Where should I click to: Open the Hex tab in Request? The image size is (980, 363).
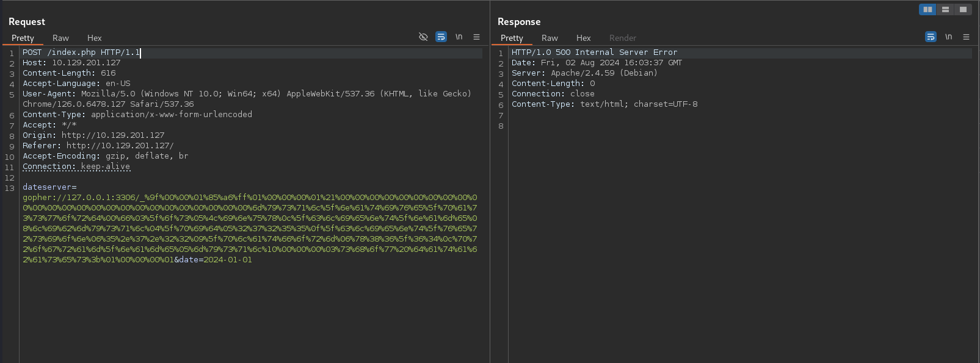[x=94, y=38]
